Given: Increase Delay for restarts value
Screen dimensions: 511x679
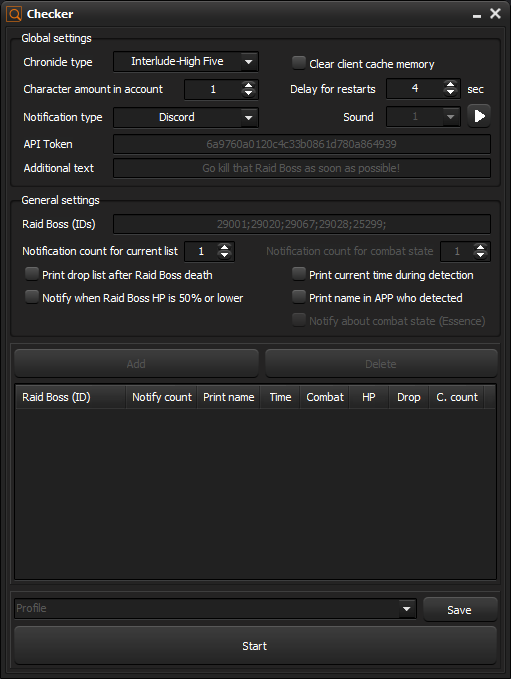Looking at the screenshot, I should pyautogui.click(x=451, y=84).
